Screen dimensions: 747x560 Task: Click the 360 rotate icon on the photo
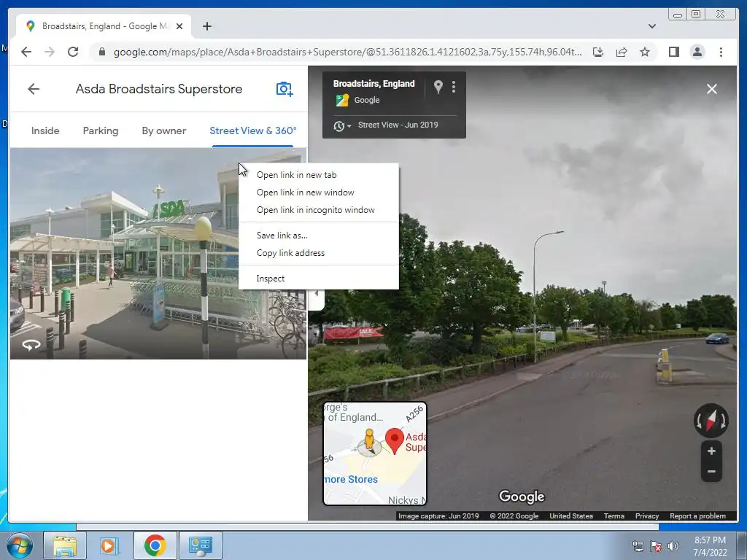point(31,345)
